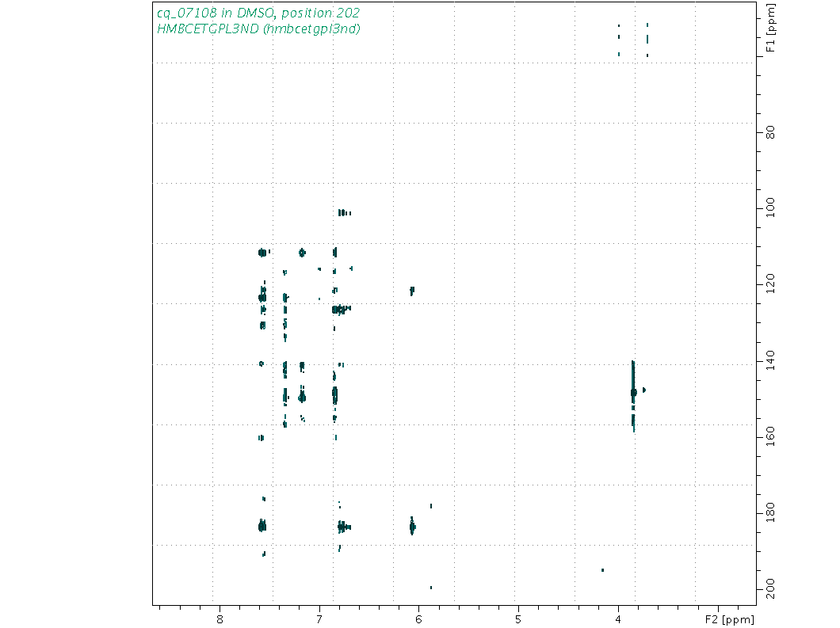Screen dimensions: 840x628
Task: Select the cross peak near 7.2 ppm, 112 ppm
Action: (x=302, y=253)
